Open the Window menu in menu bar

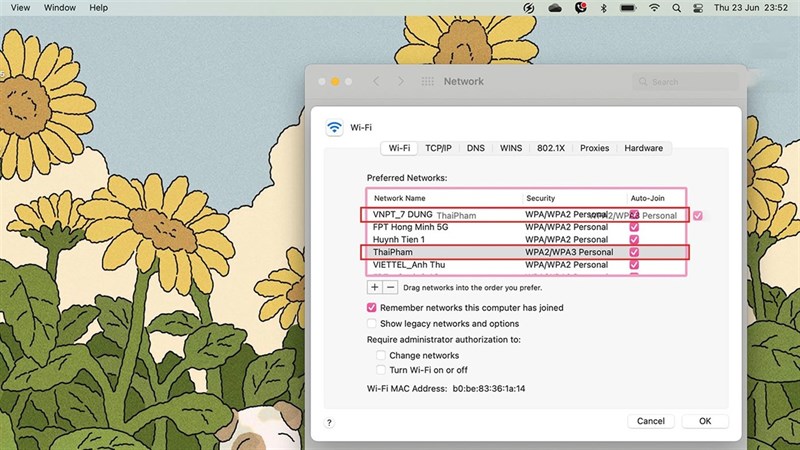click(60, 8)
